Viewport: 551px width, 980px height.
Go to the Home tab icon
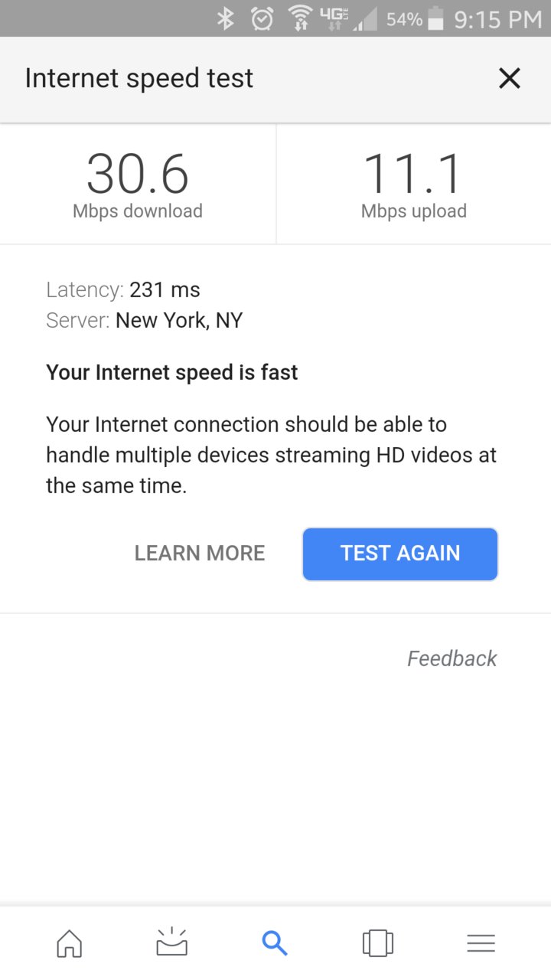pos(69,942)
